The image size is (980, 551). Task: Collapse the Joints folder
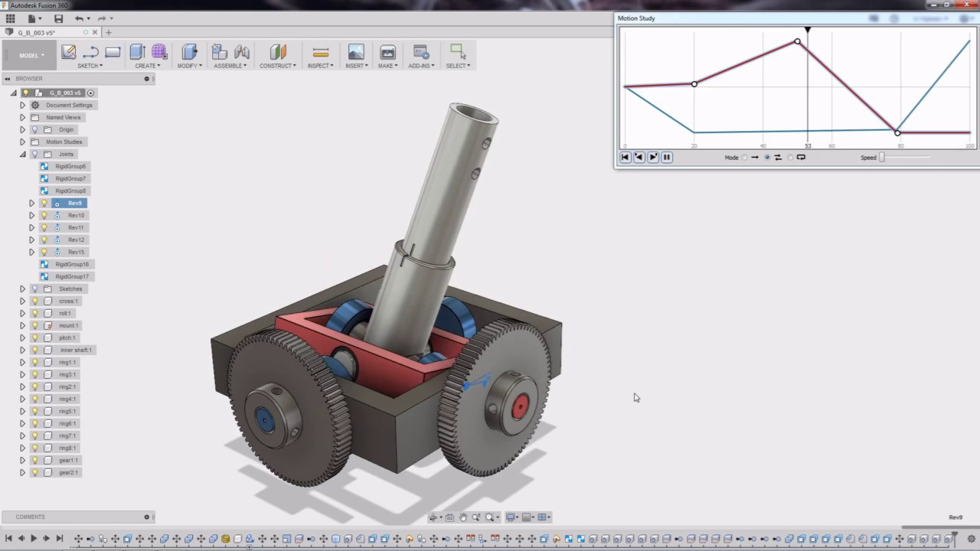[22, 154]
